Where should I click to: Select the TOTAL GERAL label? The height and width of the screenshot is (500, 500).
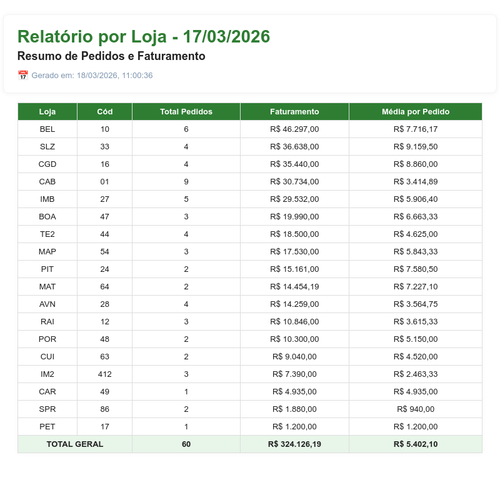pos(75,444)
